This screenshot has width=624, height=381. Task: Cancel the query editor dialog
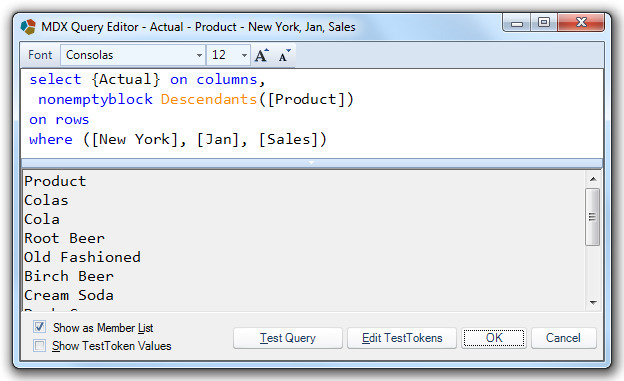(x=564, y=338)
